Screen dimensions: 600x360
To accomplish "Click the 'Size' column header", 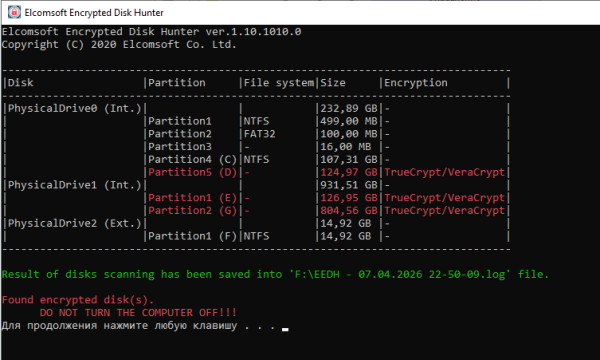I will click(x=333, y=83).
